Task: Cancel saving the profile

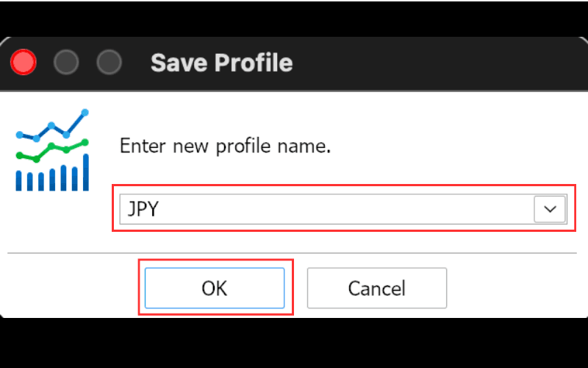Action: pos(377,288)
